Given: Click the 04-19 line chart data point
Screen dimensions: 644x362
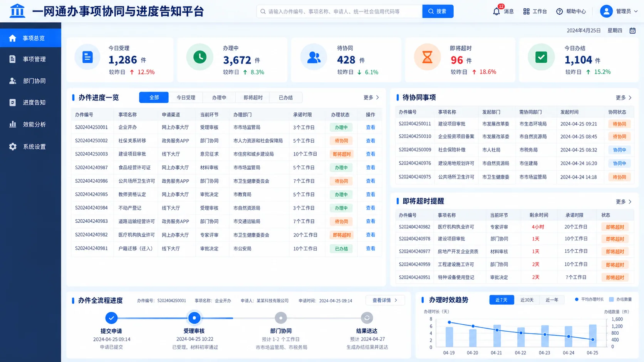Looking at the screenshot, I should (449, 322).
